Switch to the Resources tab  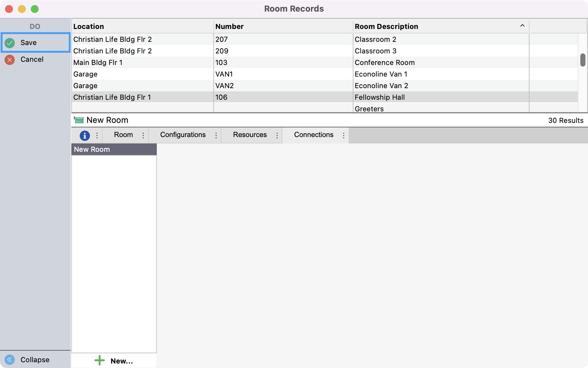pos(250,135)
